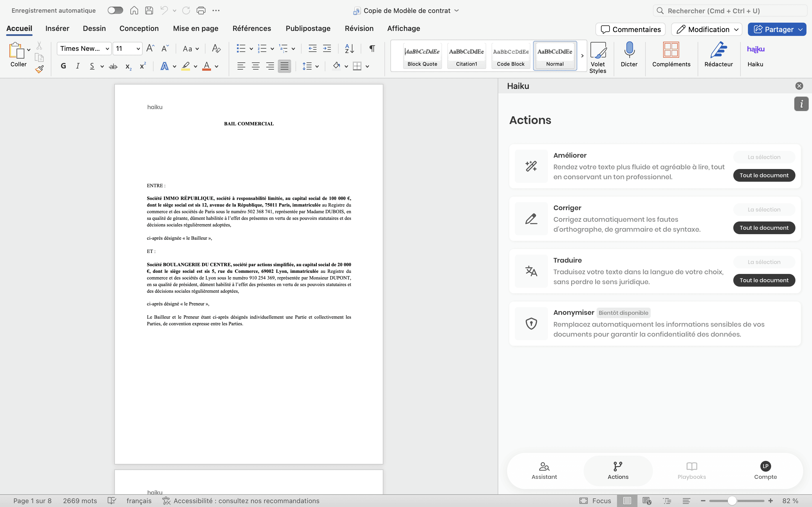Click the print icon in title bar
This screenshot has height=507, width=812.
[201, 10]
